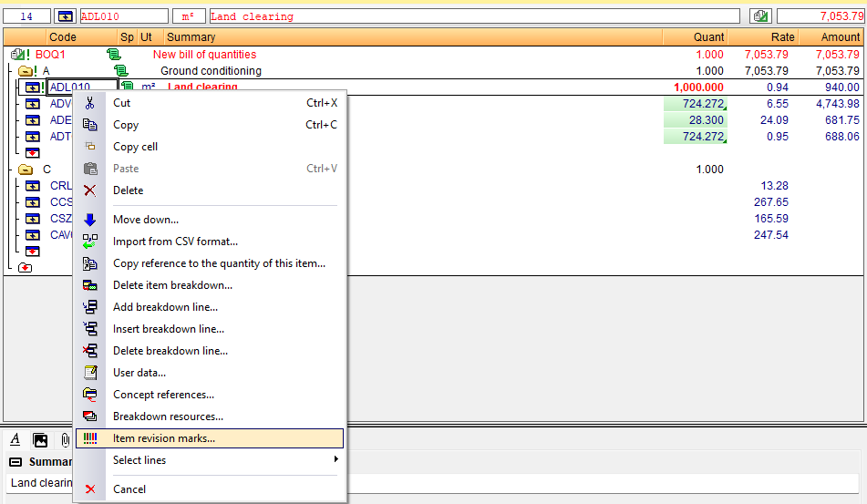Click the Delete item breakdown icon
The width and height of the screenshot is (867, 504).
coord(89,285)
